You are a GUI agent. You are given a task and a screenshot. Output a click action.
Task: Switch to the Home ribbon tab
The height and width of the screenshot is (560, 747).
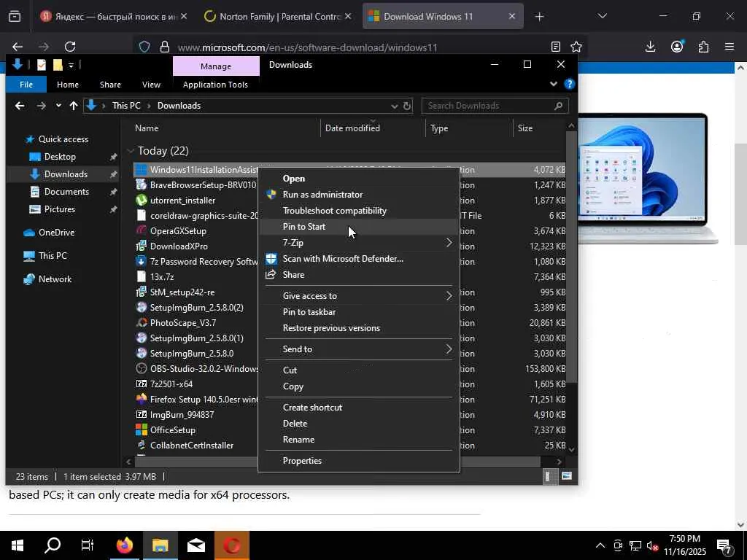(68, 85)
